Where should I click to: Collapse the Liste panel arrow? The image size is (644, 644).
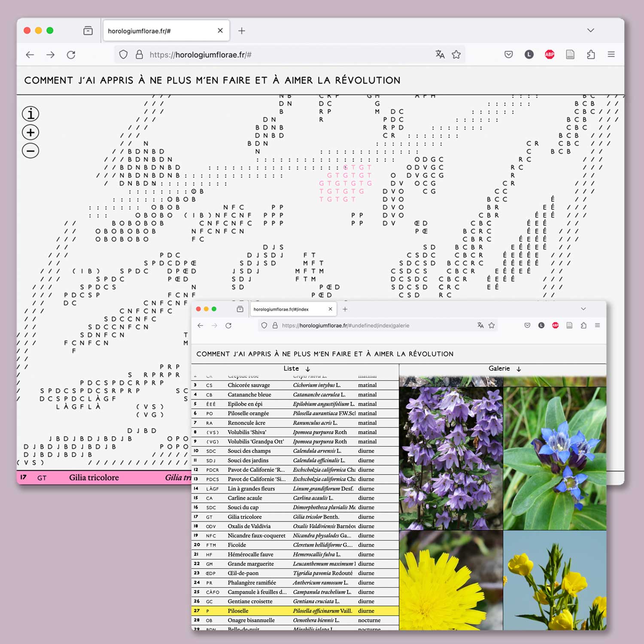tap(308, 369)
